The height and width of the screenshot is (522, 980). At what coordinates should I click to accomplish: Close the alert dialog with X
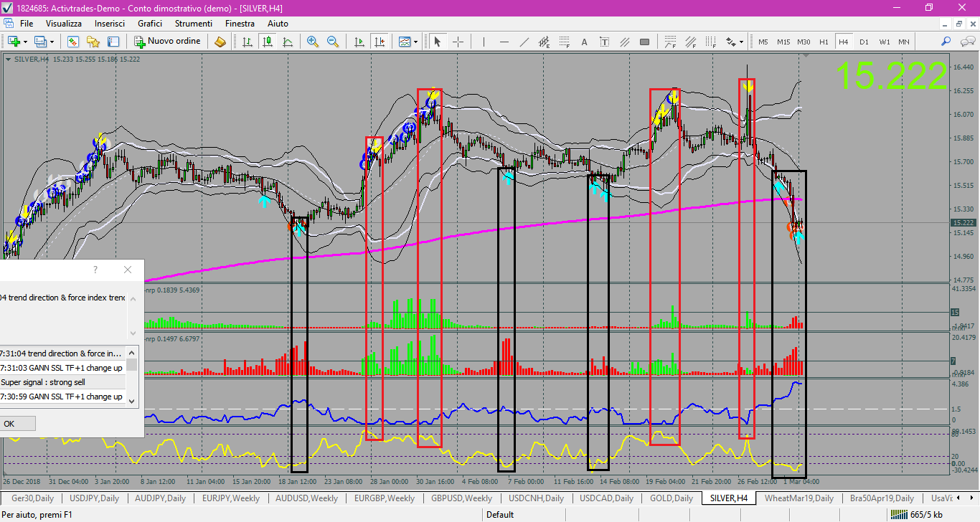pos(128,270)
